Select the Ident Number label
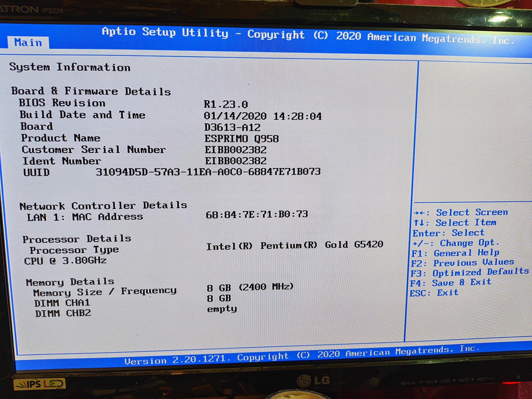Viewport: 532px width, 399px height. 62,161
